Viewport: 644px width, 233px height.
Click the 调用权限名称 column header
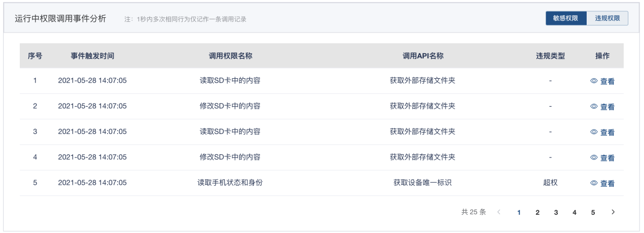pyautogui.click(x=230, y=56)
